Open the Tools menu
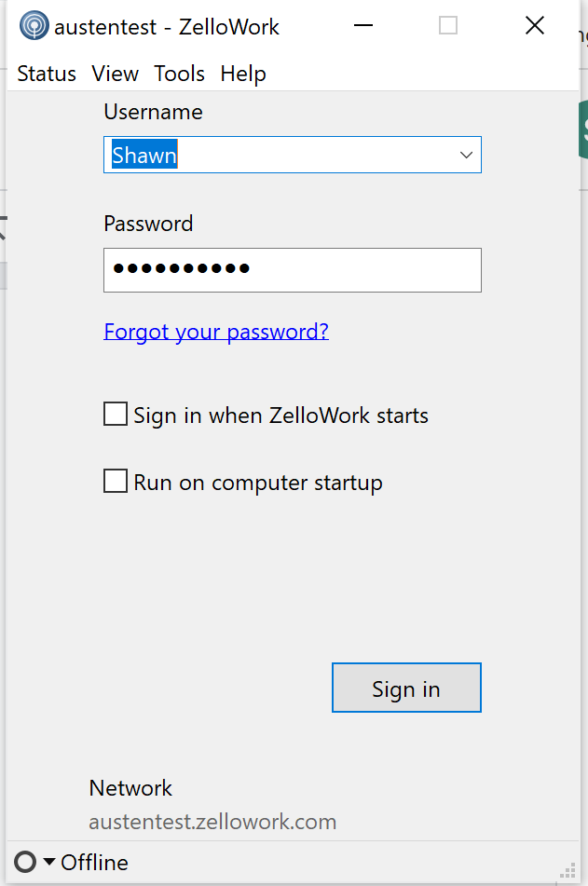 point(180,74)
